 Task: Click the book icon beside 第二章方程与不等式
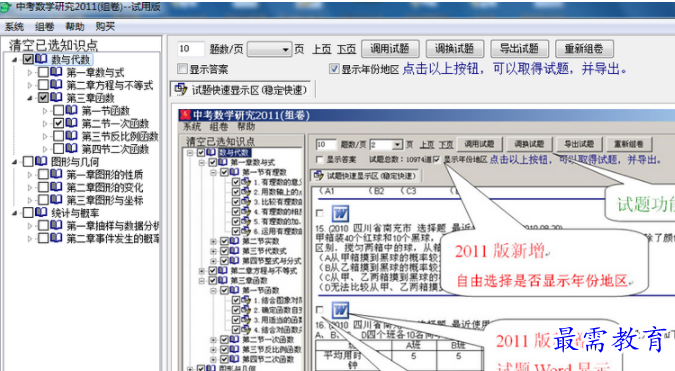pos(56,85)
